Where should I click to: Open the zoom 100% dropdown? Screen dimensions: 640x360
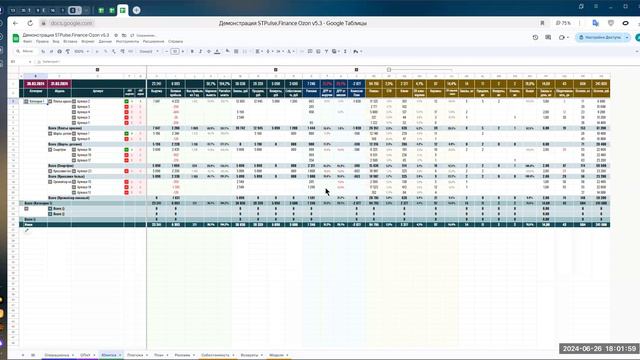(82, 51)
